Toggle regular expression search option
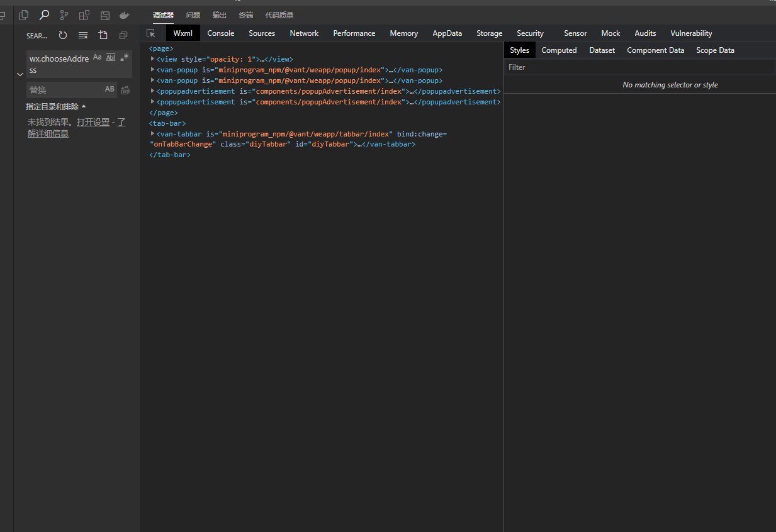This screenshot has width=776, height=532. click(x=125, y=57)
